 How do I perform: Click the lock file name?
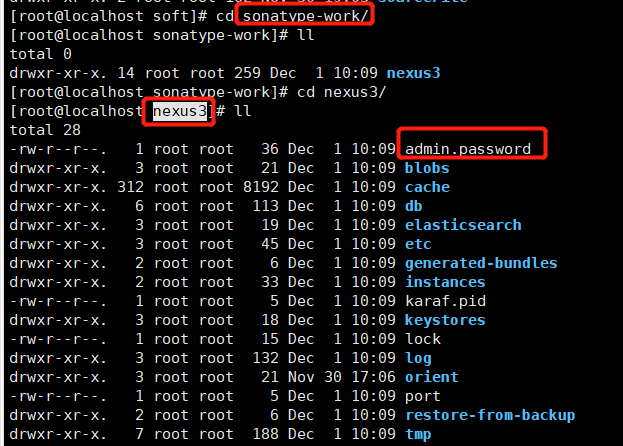pos(423,339)
